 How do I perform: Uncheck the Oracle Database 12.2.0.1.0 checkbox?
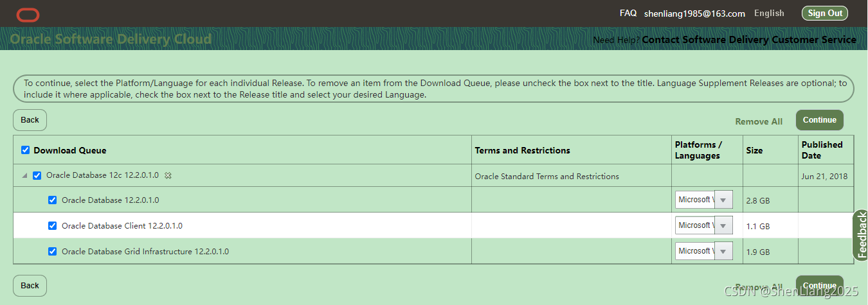pyautogui.click(x=53, y=200)
